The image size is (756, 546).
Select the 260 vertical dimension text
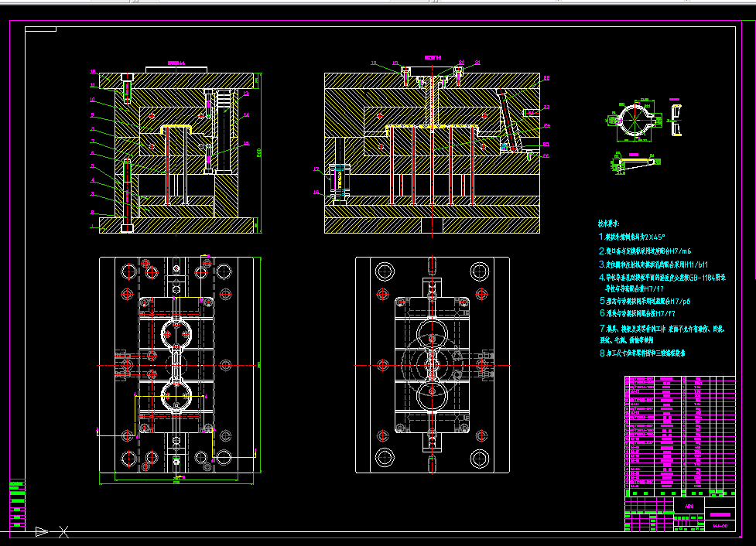(x=259, y=152)
